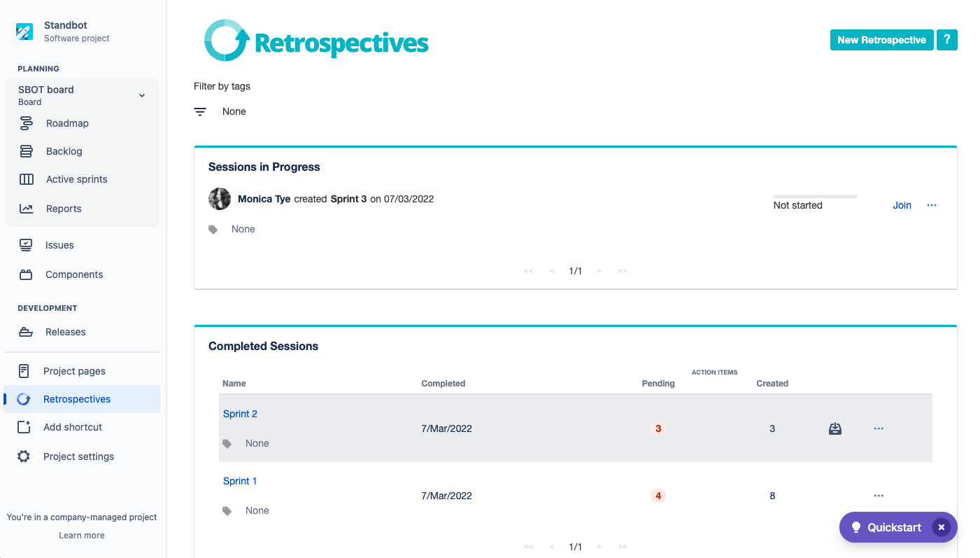Open the Sprint 2 retrospective link
Screen dimensions: 980x558
click(x=240, y=414)
